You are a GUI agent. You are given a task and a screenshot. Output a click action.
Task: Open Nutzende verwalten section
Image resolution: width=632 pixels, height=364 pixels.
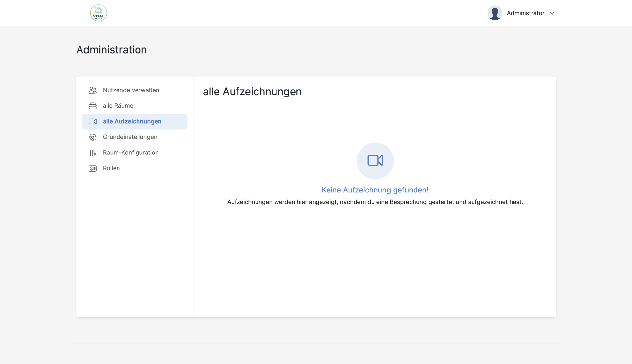(x=131, y=90)
